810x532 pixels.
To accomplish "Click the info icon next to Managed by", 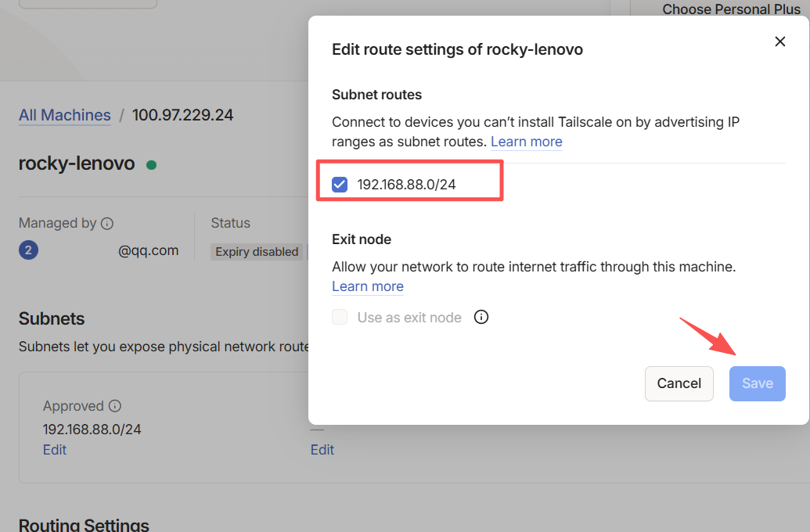I will click(x=107, y=224).
